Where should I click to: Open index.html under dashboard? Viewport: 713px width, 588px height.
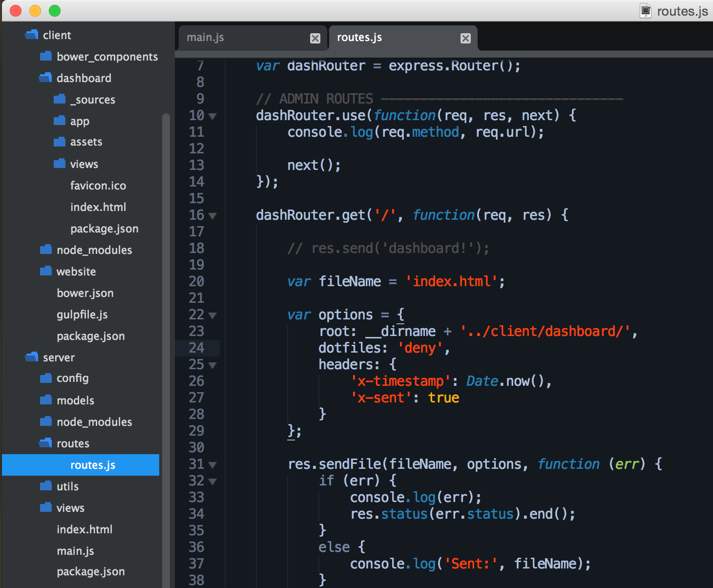click(x=98, y=207)
